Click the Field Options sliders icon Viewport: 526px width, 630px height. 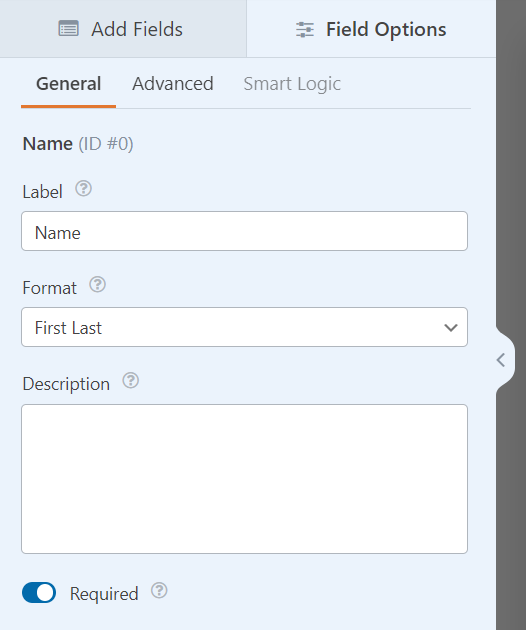pos(305,30)
